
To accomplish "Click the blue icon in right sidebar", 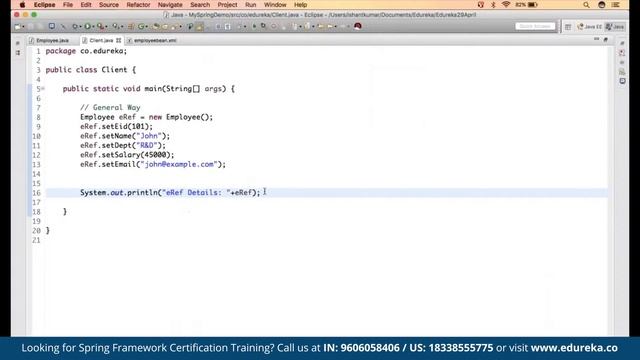I will tap(622, 81).
